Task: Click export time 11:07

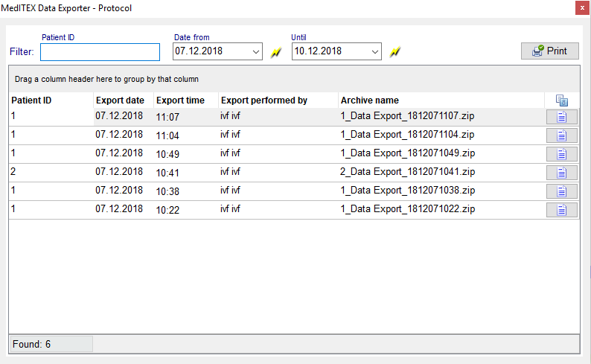Action: 167,117
